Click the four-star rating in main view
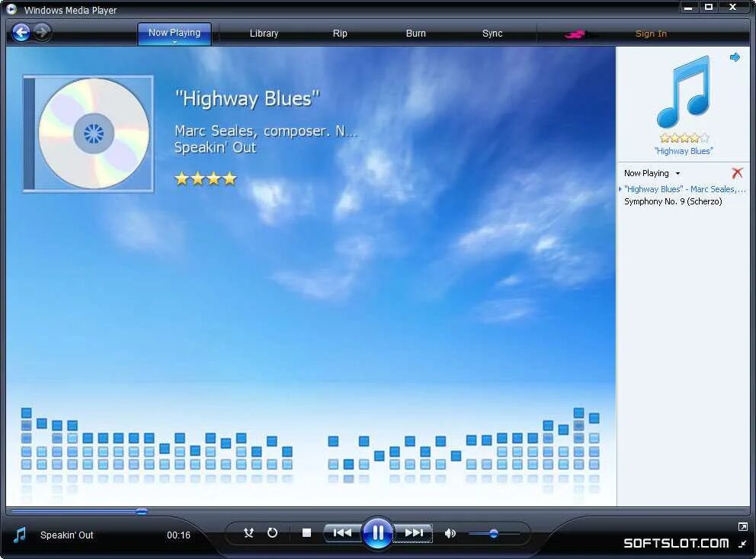Viewport: 756px width, 559px height. [206, 179]
